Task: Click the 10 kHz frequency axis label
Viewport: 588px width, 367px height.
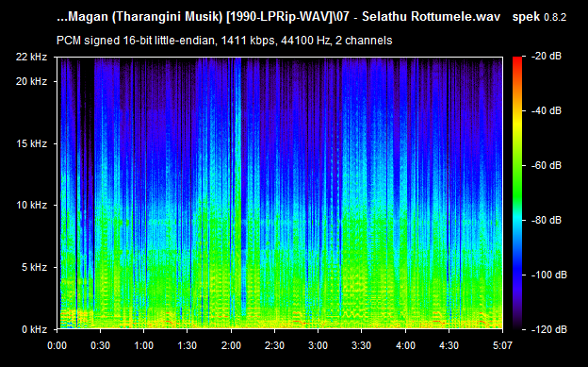Action: 31,205
